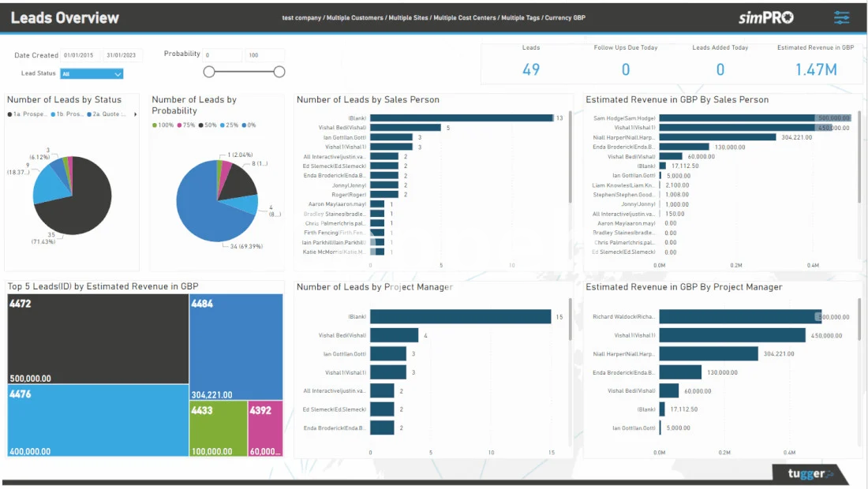Expand the Lead Status dropdown
Viewport: 868px width, 489px height.
[x=92, y=74]
